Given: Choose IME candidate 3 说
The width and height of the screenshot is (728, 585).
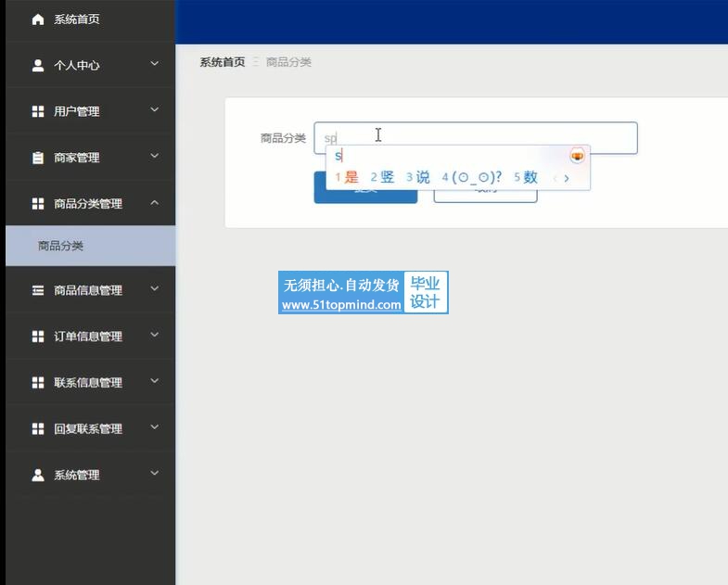Looking at the screenshot, I should coord(418,177).
